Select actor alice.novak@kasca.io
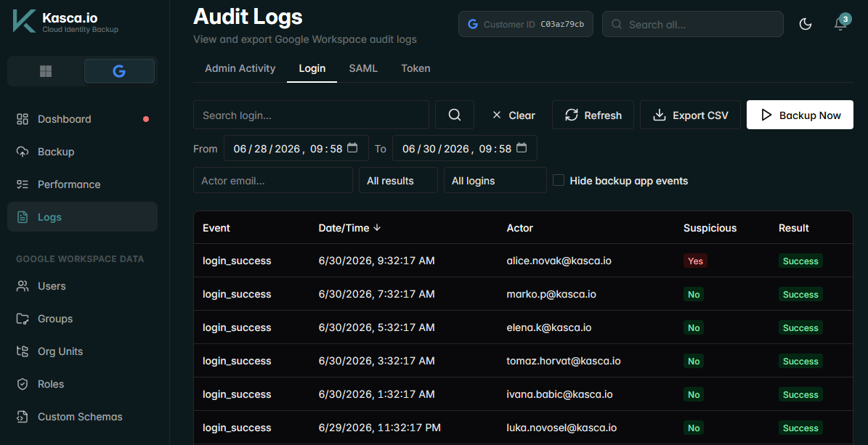Image resolution: width=868 pixels, height=445 pixels. 559,261
